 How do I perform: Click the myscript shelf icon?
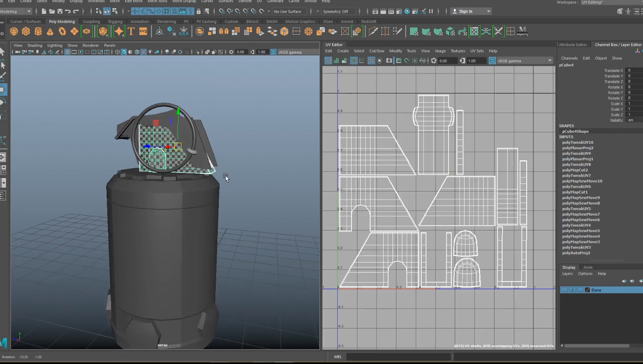pos(522,31)
